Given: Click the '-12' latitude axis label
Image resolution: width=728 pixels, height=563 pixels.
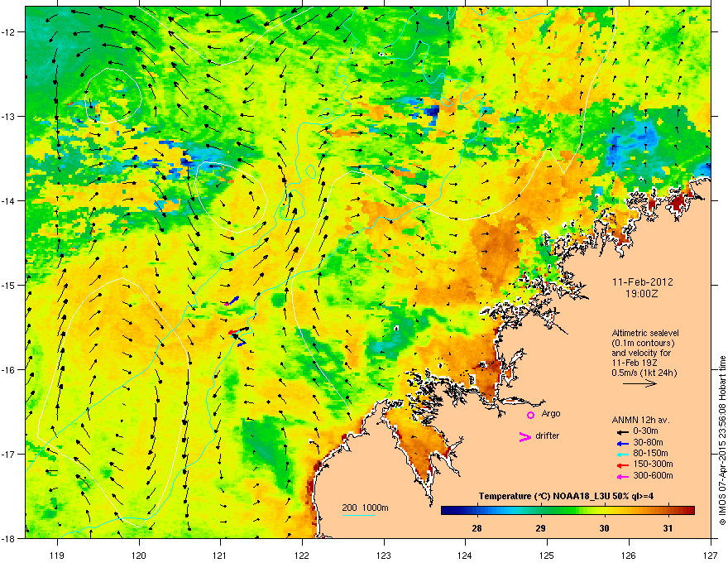Looking at the screenshot, I should (x=8, y=32).
